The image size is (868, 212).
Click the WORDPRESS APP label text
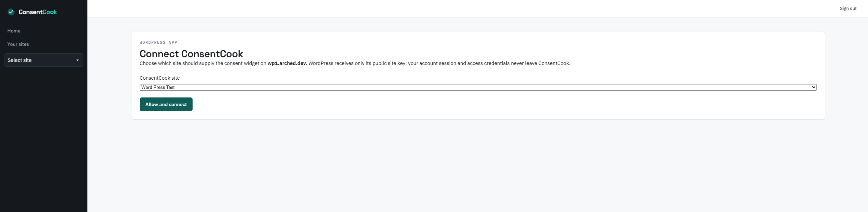(158, 42)
